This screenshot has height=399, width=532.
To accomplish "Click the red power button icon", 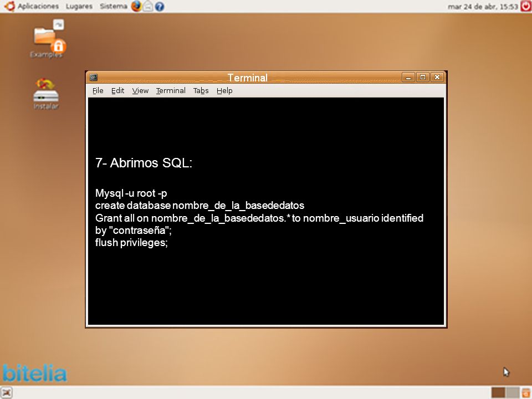I will (x=526, y=6).
